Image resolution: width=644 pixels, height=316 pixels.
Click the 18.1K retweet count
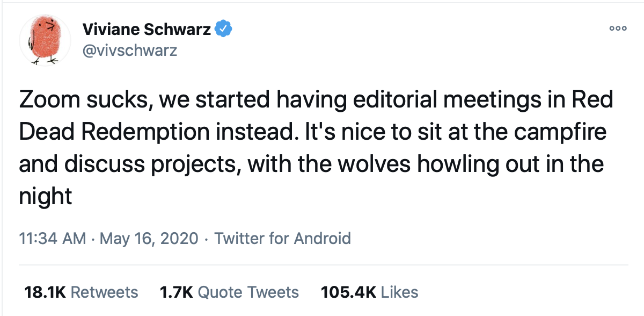(x=45, y=292)
